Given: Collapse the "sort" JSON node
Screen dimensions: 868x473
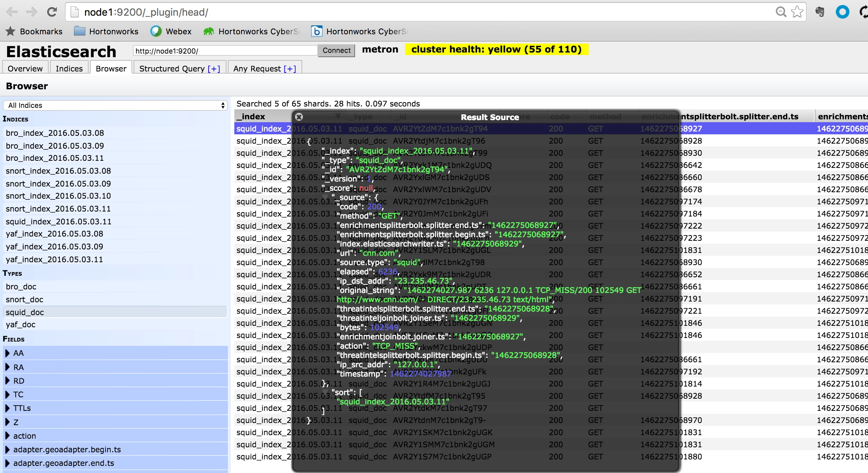Looking at the screenshot, I should tap(325, 392).
